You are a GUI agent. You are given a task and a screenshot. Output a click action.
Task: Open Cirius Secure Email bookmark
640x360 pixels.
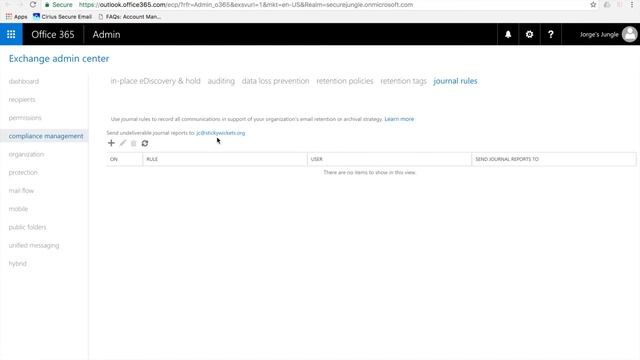click(x=62, y=17)
